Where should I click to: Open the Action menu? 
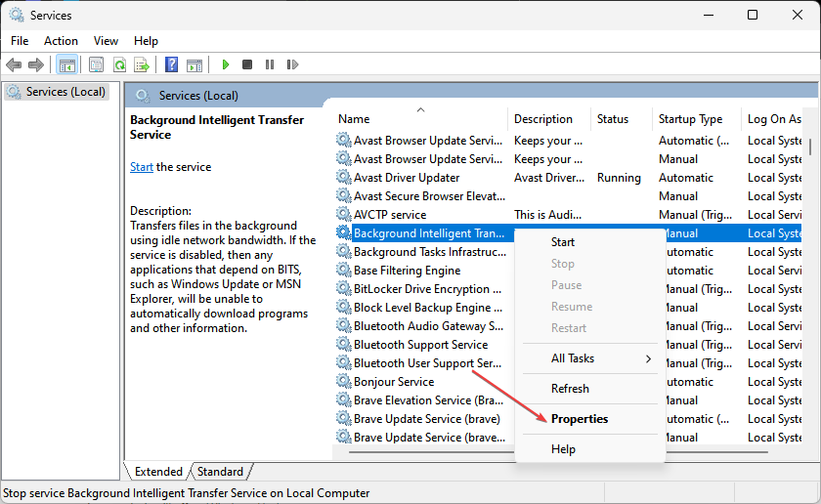[61, 41]
